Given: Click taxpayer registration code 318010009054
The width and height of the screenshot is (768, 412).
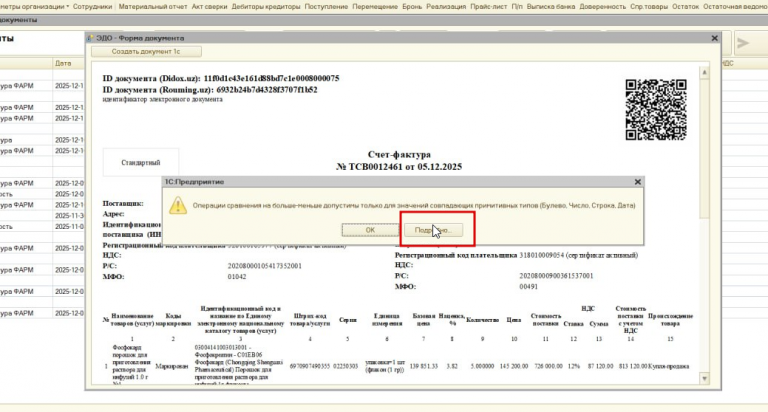Looking at the screenshot, I should (x=541, y=255).
